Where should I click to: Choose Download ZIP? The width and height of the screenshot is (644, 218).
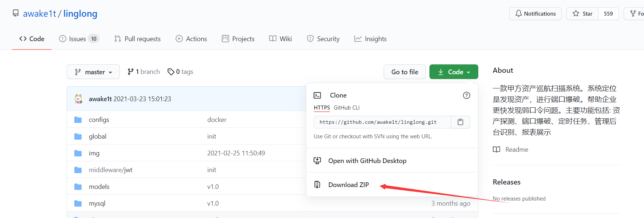349,185
